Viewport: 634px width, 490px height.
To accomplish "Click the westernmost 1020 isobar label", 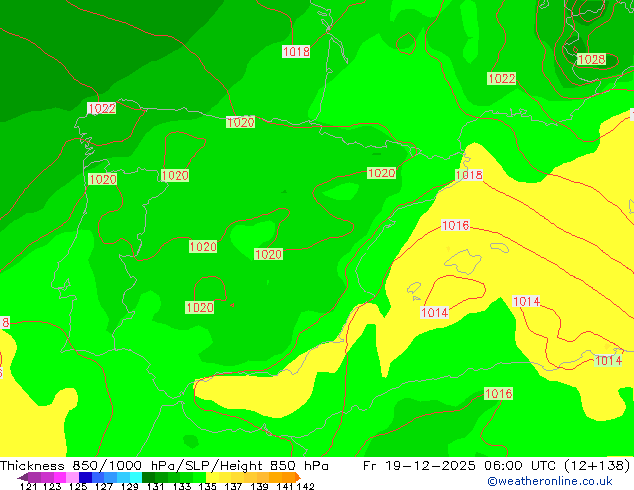I will pyautogui.click(x=103, y=179).
